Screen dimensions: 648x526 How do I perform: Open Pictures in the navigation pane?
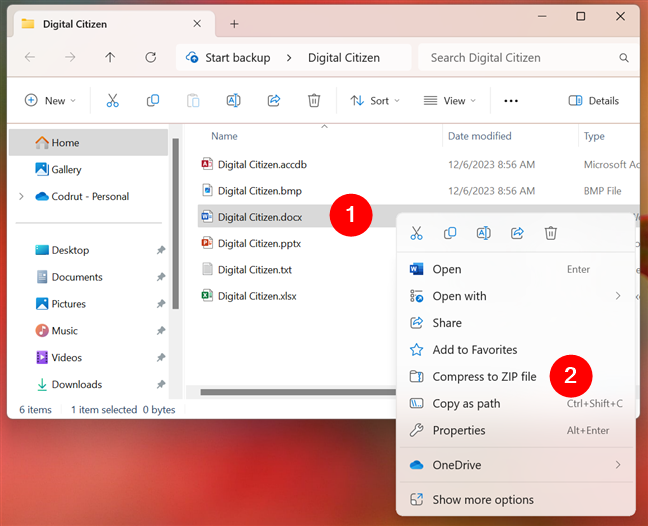point(88,304)
